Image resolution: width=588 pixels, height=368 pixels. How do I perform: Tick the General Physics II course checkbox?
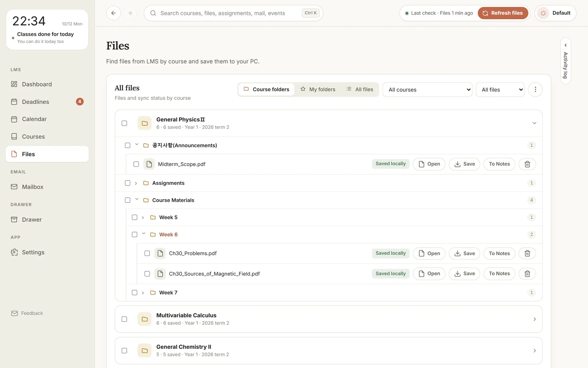coord(125,123)
